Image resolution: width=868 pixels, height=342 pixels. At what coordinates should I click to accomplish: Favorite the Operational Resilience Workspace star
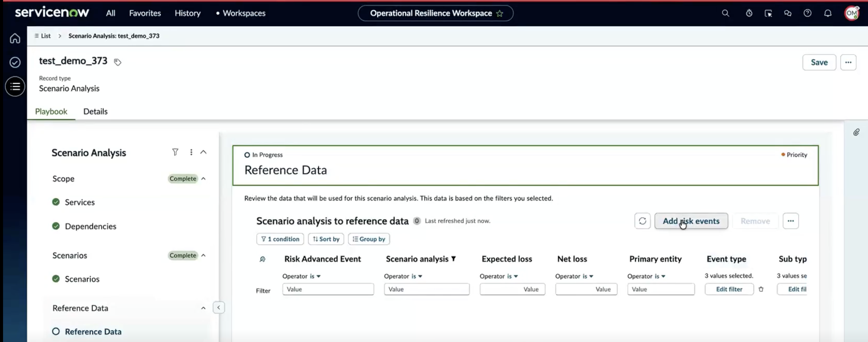click(500, 14)
